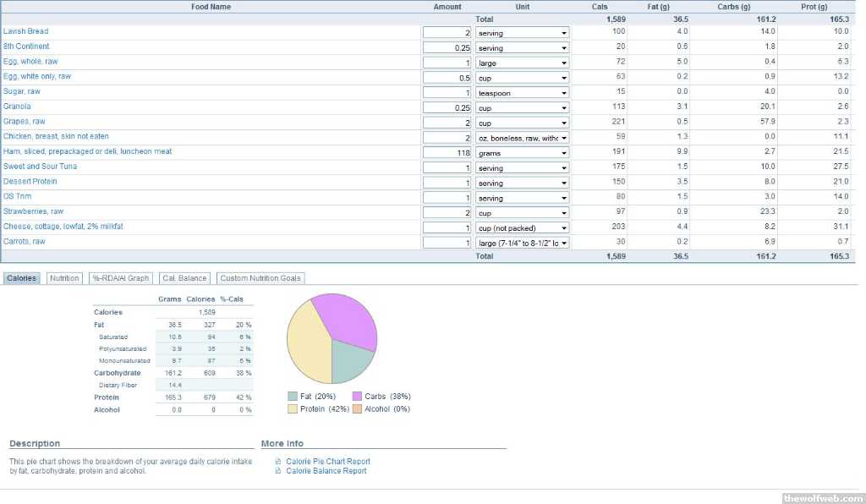Open the Sweet and Sour Tuna food link
Image resolution: width=866 pixels, height=504 pixels.
coord(40,167)
